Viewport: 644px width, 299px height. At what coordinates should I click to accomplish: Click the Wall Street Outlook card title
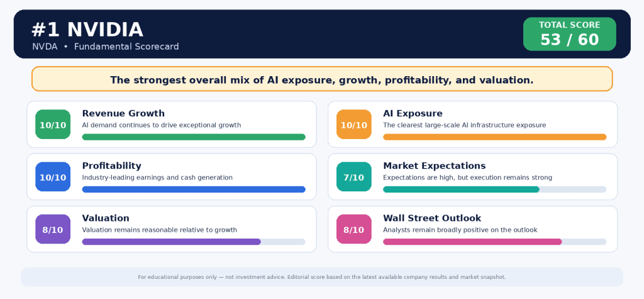click(432, 218)
